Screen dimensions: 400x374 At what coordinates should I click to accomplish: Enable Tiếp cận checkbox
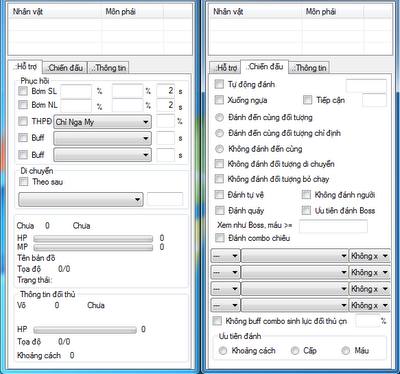[x=307, y=100]
